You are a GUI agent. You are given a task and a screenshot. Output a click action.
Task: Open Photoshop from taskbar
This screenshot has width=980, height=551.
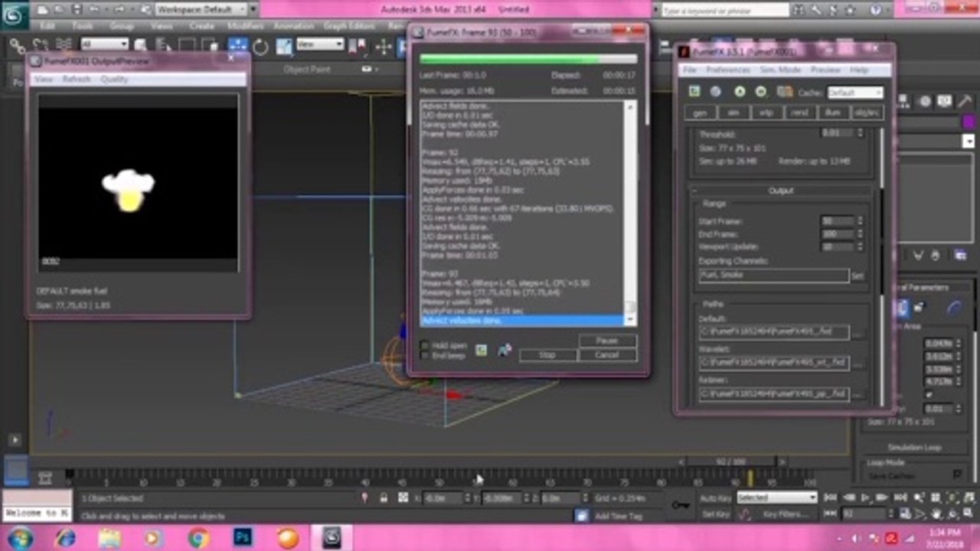[243, 538]
